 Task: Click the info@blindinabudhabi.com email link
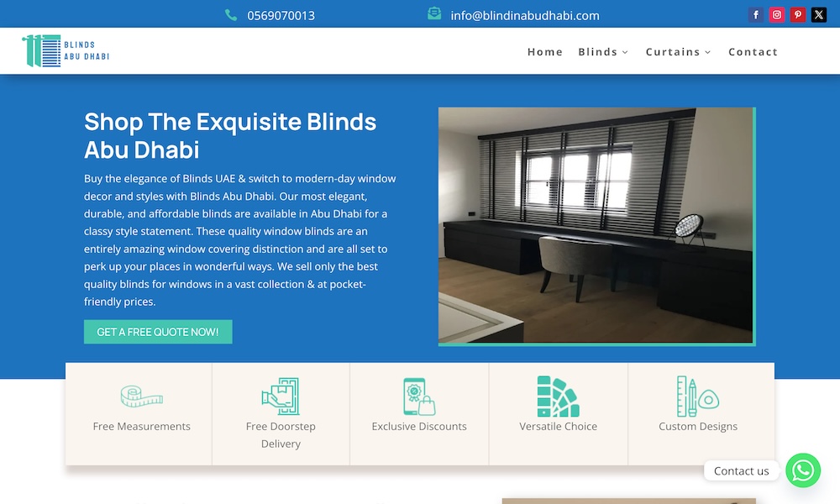click(x=524, y=15)
